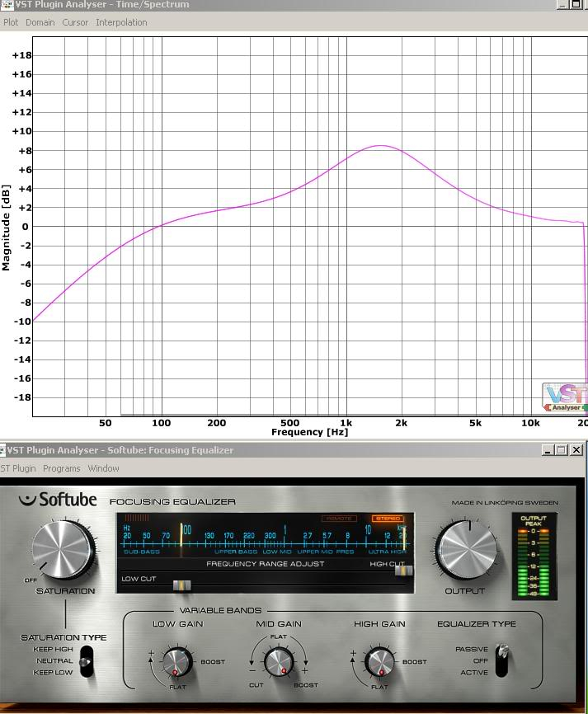
Task: Open the Interpolation menu
Action: coord(121,22)
